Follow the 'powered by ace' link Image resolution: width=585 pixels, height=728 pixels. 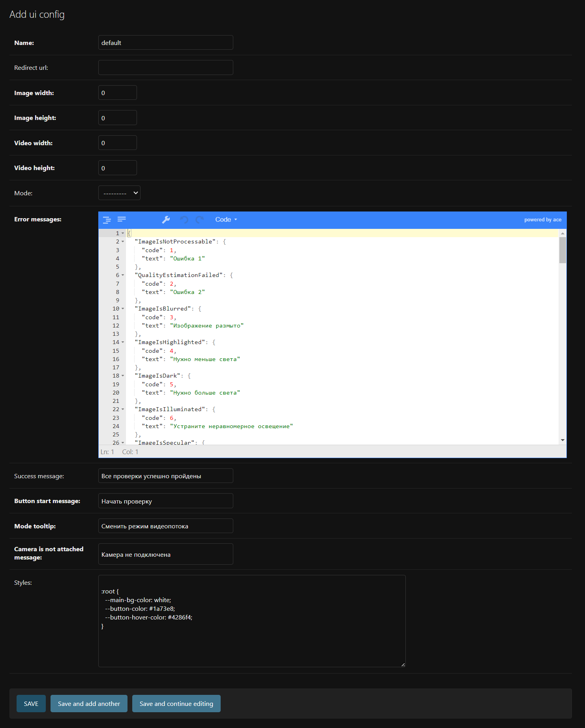tap(542, 220)
